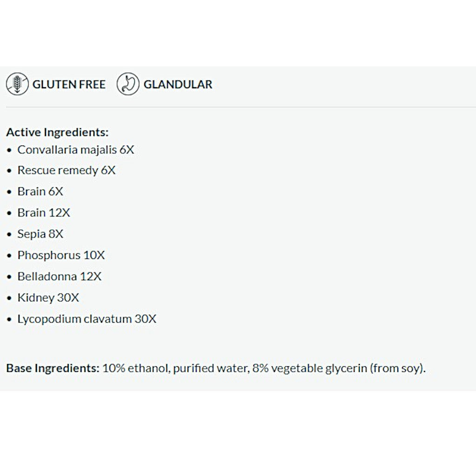476x476 pixels.
Task: Select the GLANDULAR label text
Action: click(178, 85)
